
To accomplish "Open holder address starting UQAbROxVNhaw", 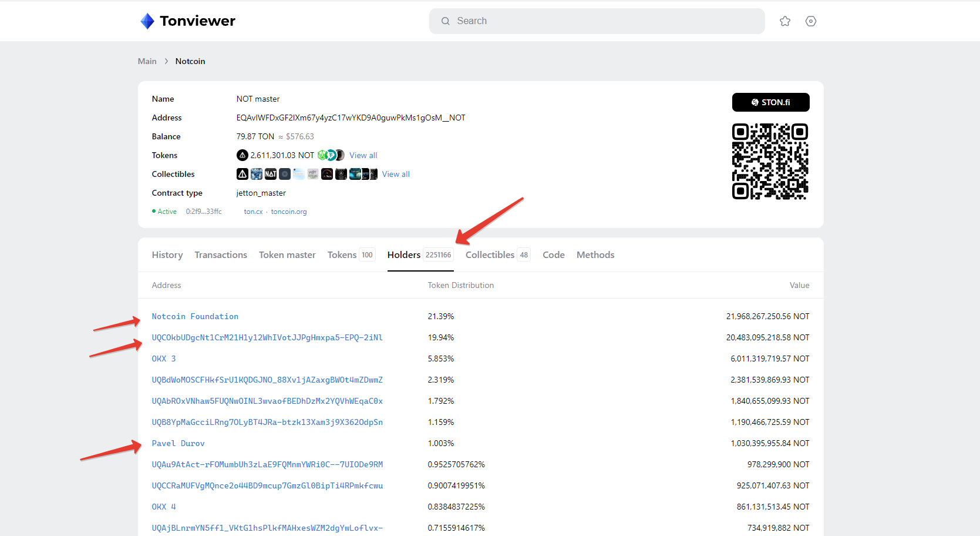I will (x=267, y=401).
